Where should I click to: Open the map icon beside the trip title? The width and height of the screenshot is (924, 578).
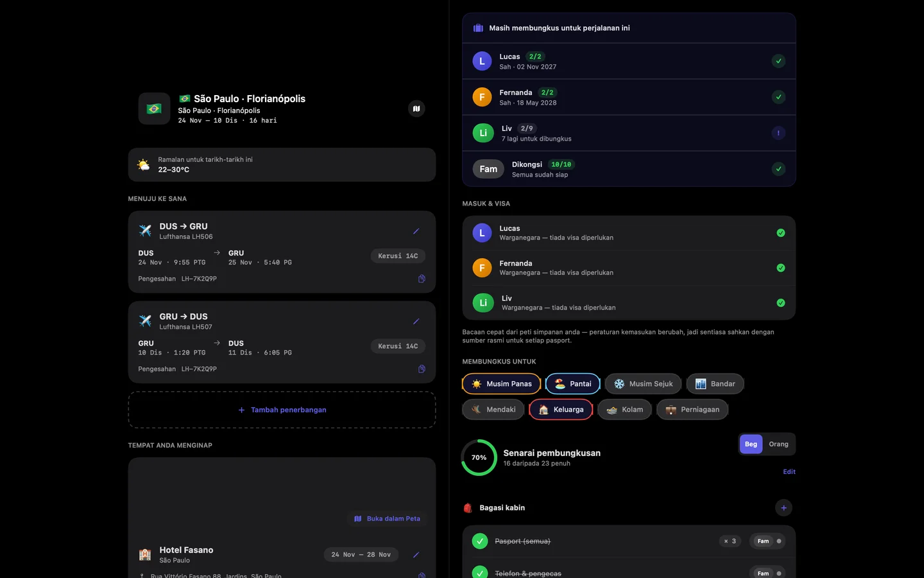click(416, 109)
